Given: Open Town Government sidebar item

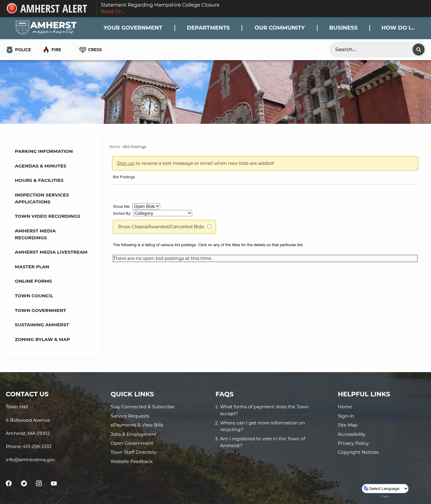Looking at the screenshot, I should (x=40, y=310).
